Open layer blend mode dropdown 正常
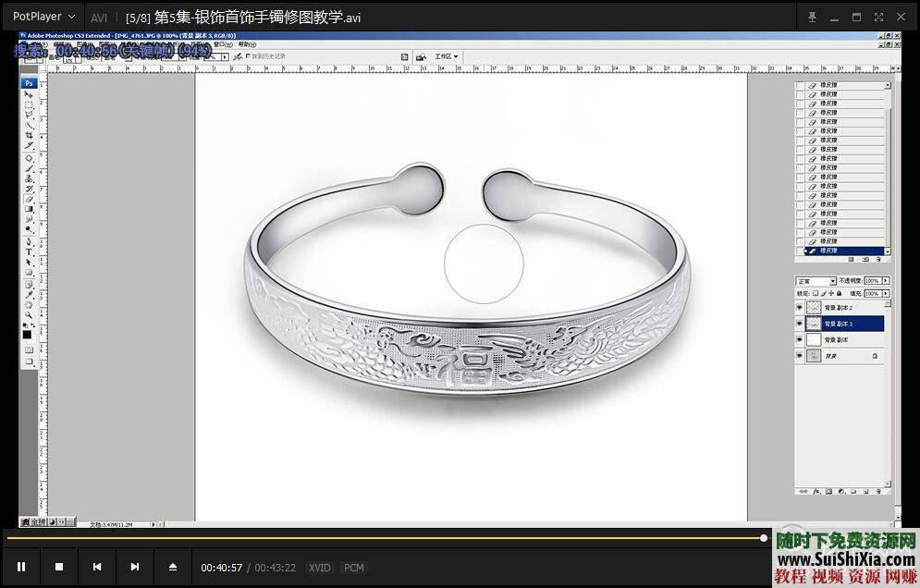 click(816, 281)
